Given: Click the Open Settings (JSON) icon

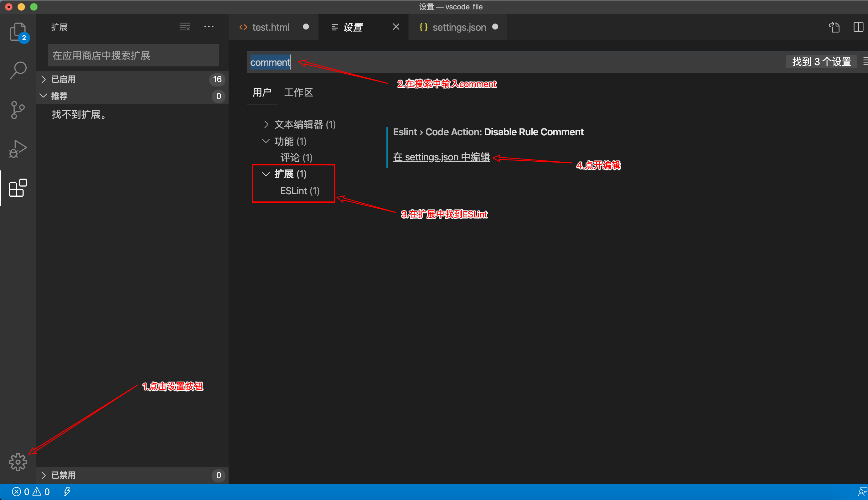Looking at the screenshot, I should click(x=834, y=27).
